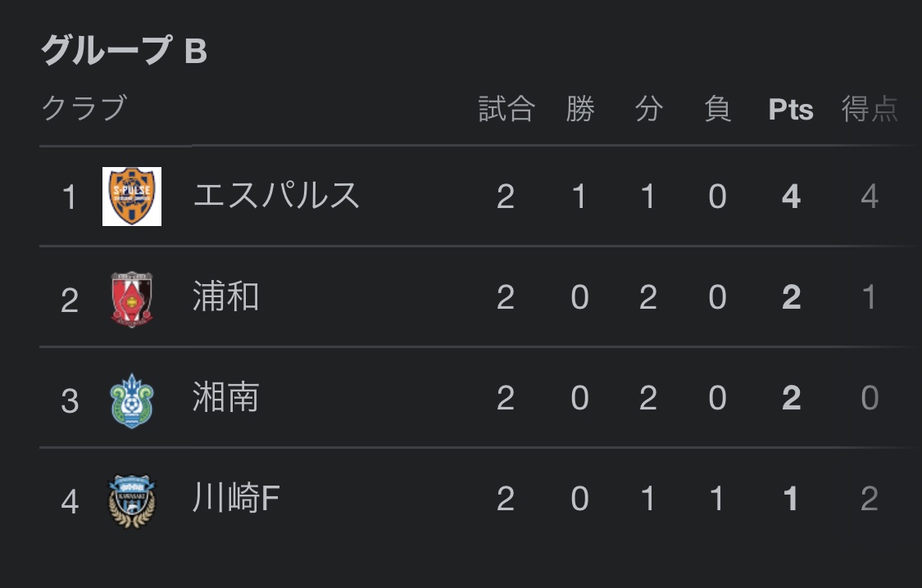Click the クラブ column header

pyautogui.click(x=84, y=108)
